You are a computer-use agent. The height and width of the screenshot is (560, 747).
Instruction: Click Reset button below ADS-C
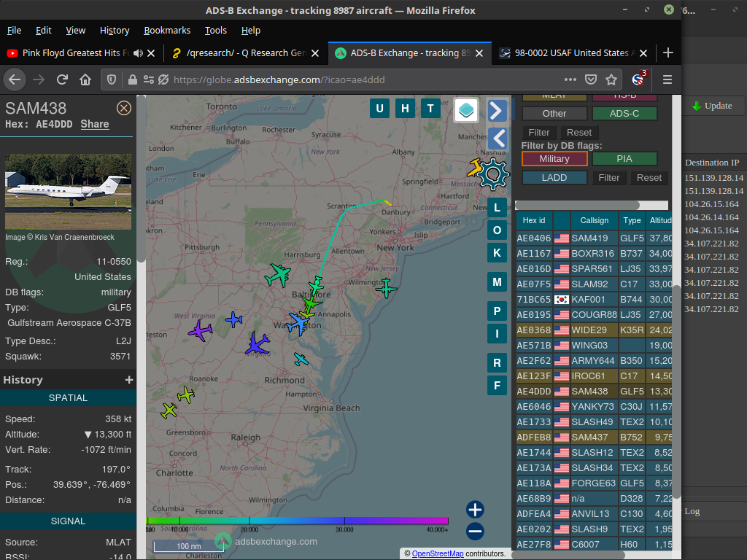tap(578, 133)
